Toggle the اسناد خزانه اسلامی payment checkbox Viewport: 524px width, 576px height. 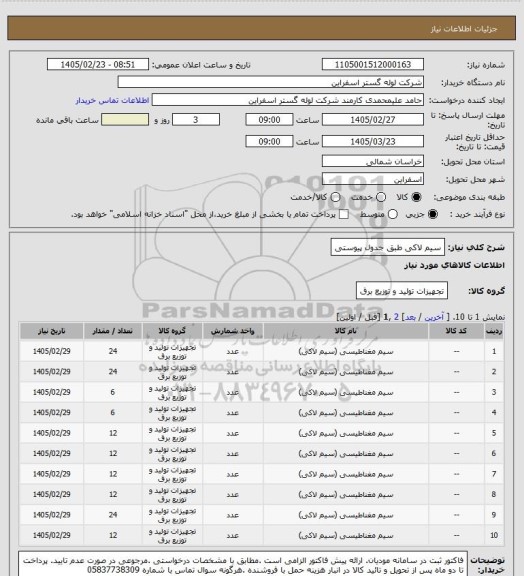[x=344, y=214]
